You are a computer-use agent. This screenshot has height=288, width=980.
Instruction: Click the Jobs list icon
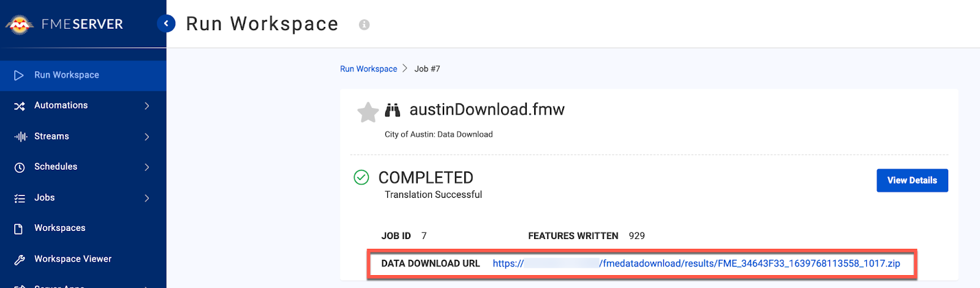(x=20, y=198)
